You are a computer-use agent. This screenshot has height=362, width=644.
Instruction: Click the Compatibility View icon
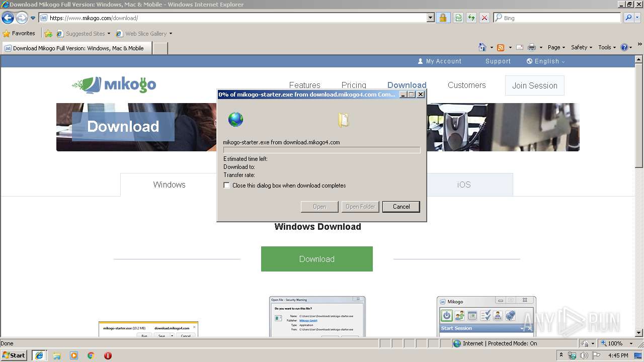click(x=458, y=18)
